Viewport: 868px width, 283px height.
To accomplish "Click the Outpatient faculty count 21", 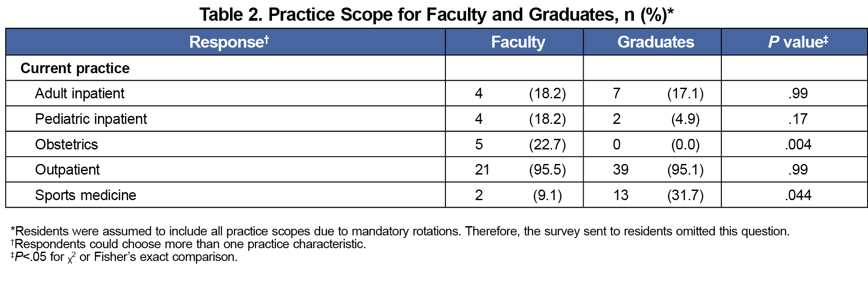I will click(x=482, y=170).
